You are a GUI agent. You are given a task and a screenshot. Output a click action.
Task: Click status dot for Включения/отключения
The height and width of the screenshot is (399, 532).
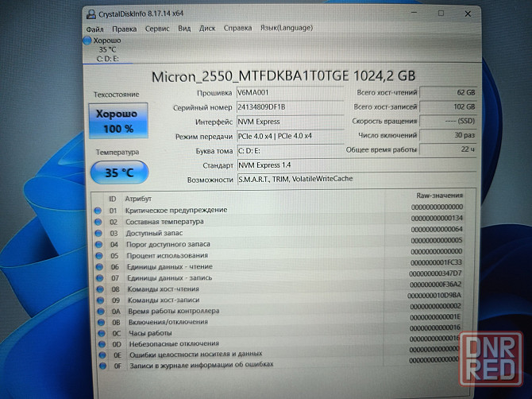coord(101,322)
